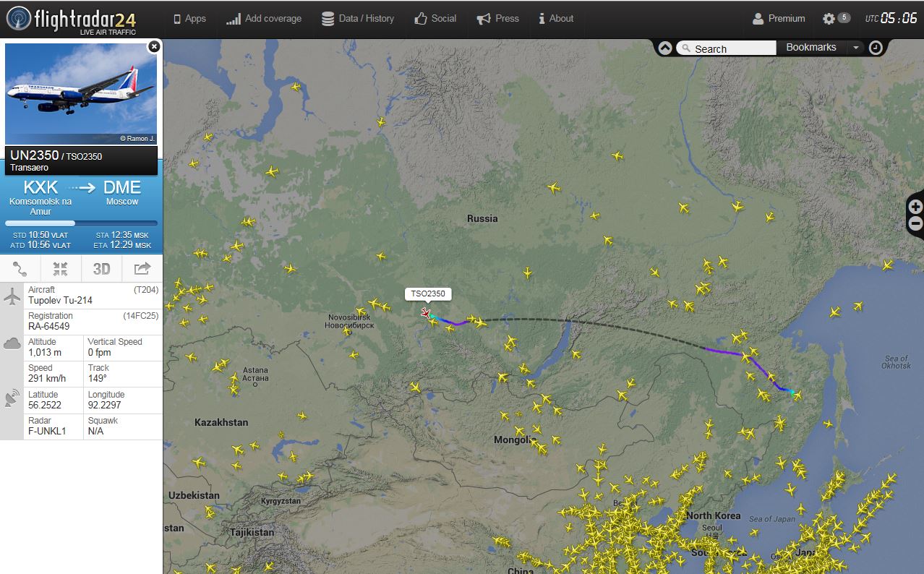
Task: Collapse search bar with up arrow
Action: (x=665, y=48)
